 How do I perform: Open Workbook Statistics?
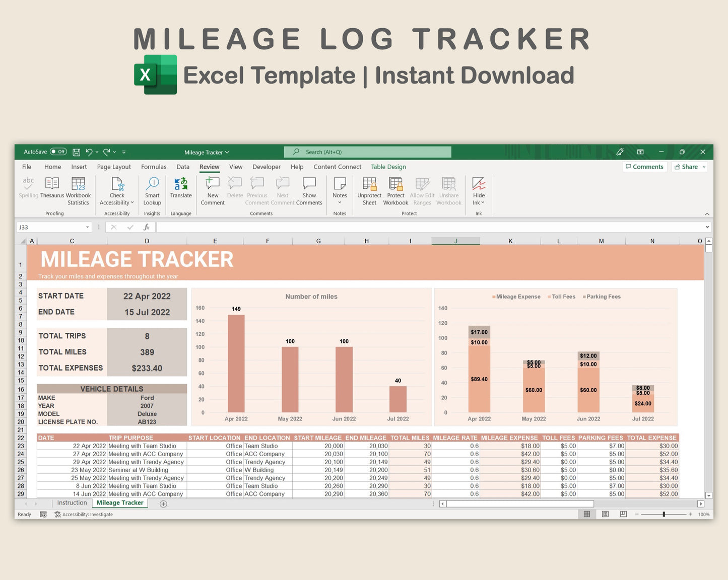(78, 184)
